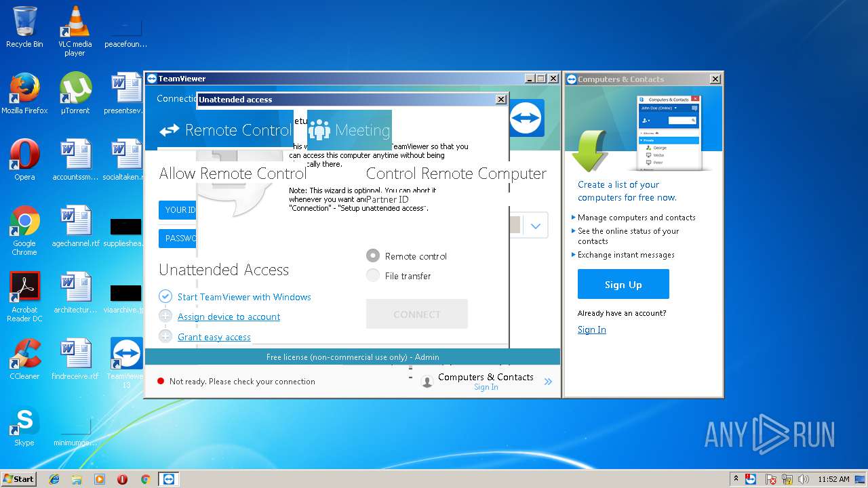The height and width of the screenshot is (488, 868).
Task: Click "Exchange instant messages" bullet text
Action: 626,255
